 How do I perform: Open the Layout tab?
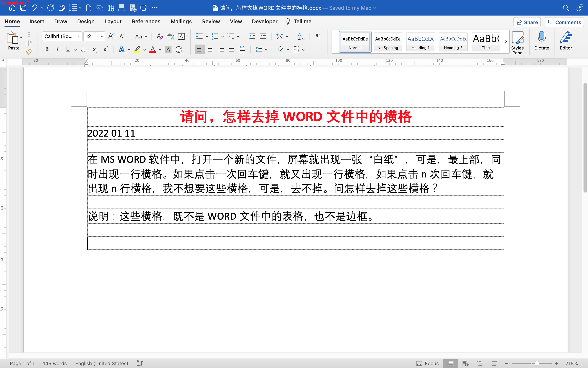pyautogui.click(x=113, y=21)
